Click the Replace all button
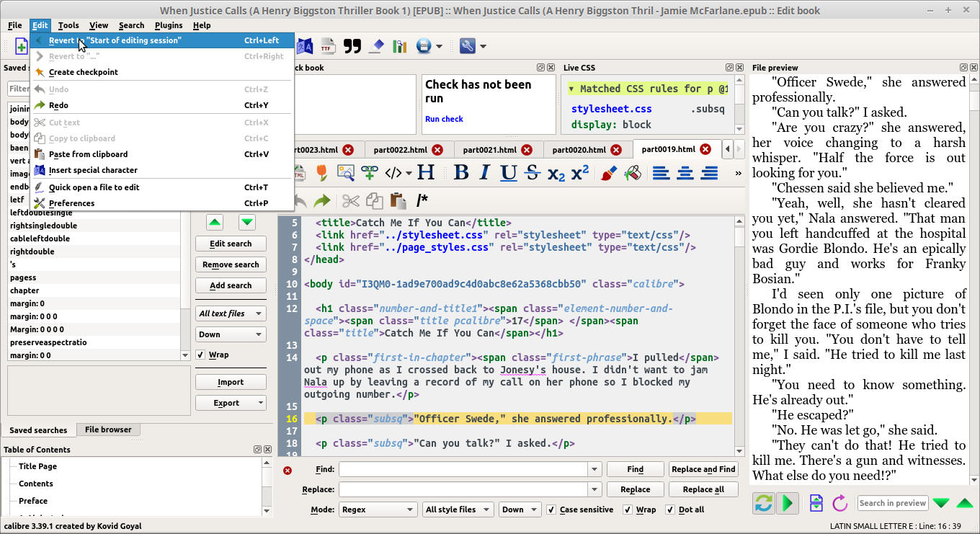 click(x=703, y=489)
